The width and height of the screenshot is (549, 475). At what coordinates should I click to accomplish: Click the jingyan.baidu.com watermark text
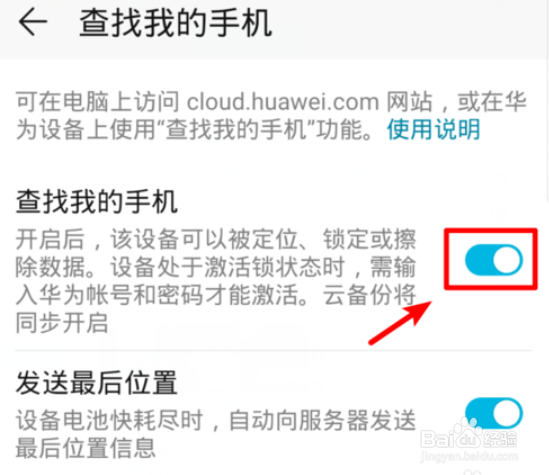(x=469, y=456)
